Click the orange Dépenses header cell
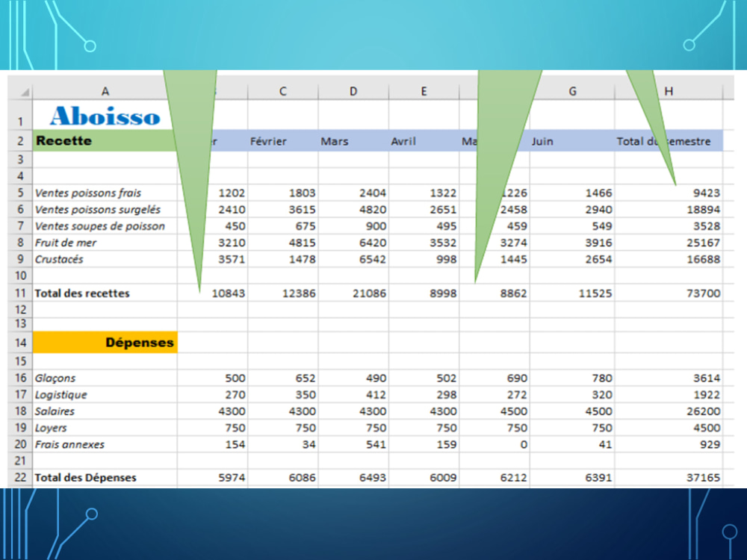This screenshot has height=560, width=747. [105, 343]
